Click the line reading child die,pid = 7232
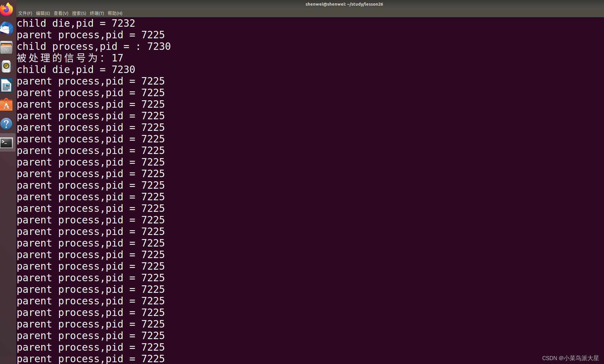Image resolution: width=604 pixels, height=364 pixels. point(76,23)
